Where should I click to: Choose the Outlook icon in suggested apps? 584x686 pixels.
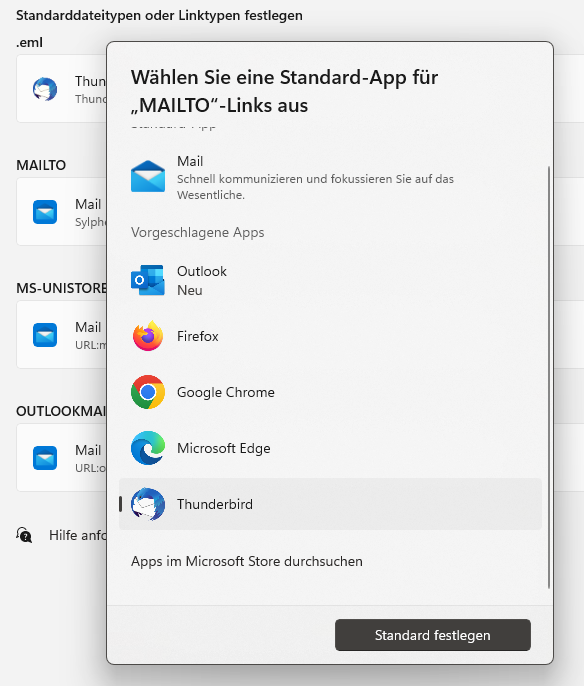point(148,280)
